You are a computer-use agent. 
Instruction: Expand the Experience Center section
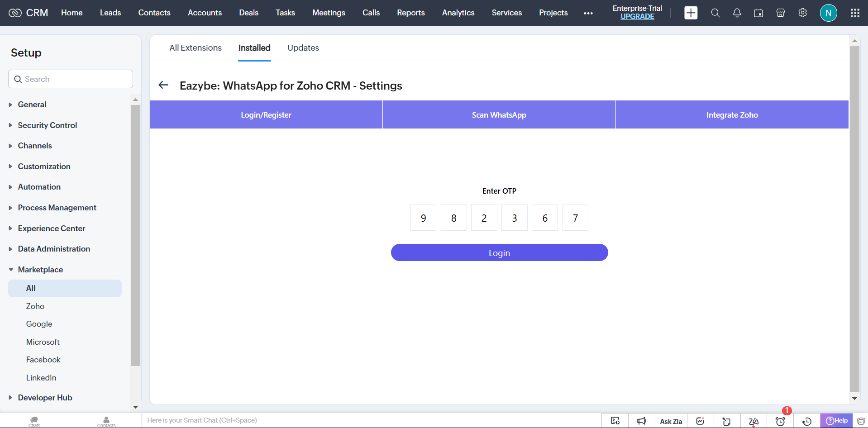pyautogui.click(x=10, y=228)
